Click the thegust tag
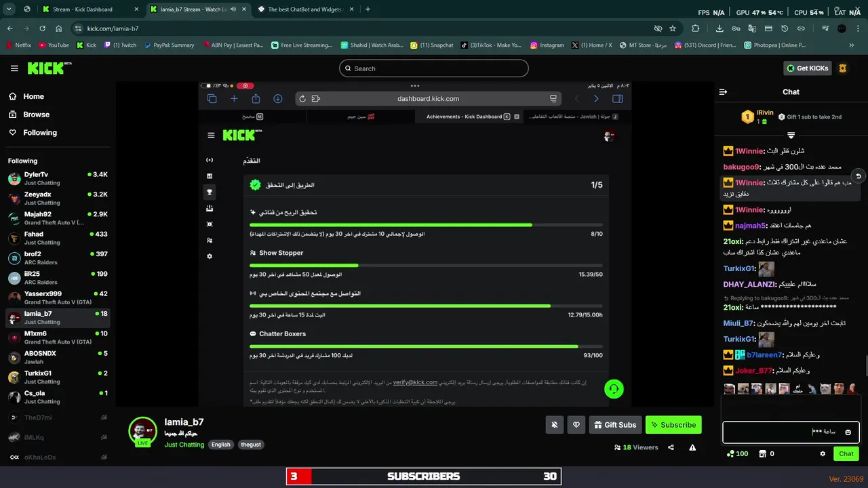The height and width of the screenshot is (488, 868). 250,445
